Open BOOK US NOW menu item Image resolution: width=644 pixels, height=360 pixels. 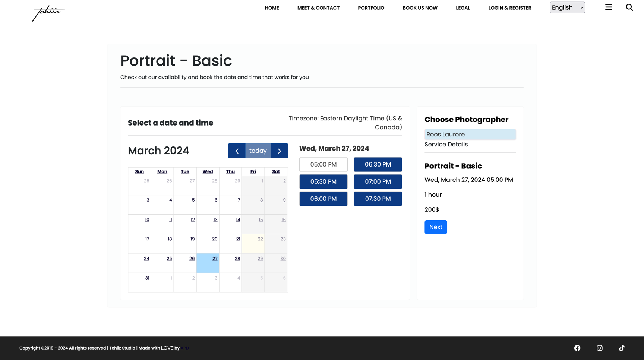click(x=420, y=8)
